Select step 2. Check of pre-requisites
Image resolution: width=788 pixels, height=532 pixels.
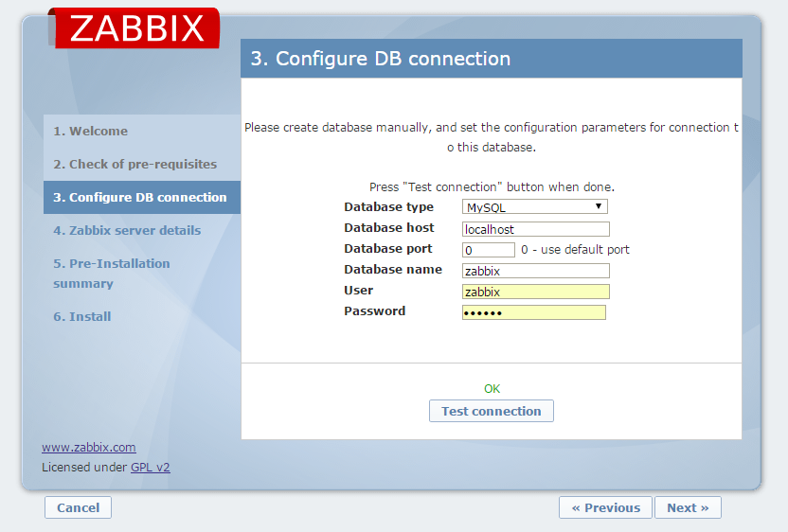click(x=142, y=165)
